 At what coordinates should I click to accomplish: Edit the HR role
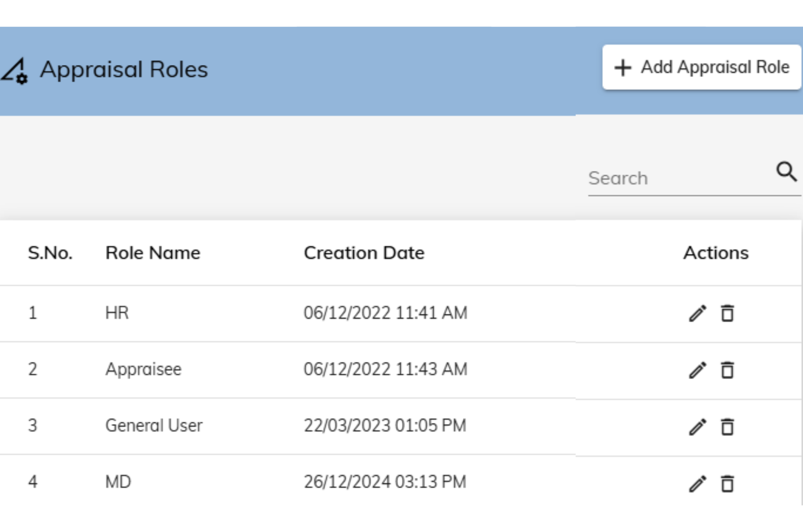[697, 313]
